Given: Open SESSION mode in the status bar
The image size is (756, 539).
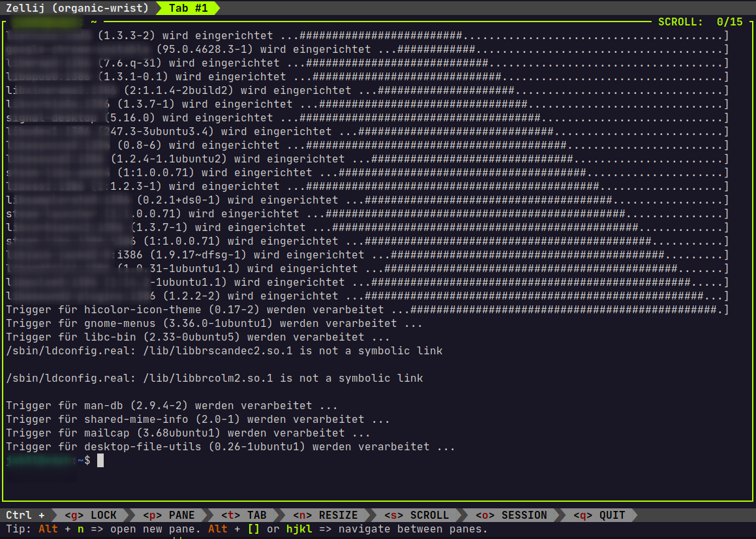Looking at the screenshot, I should 513,515.
